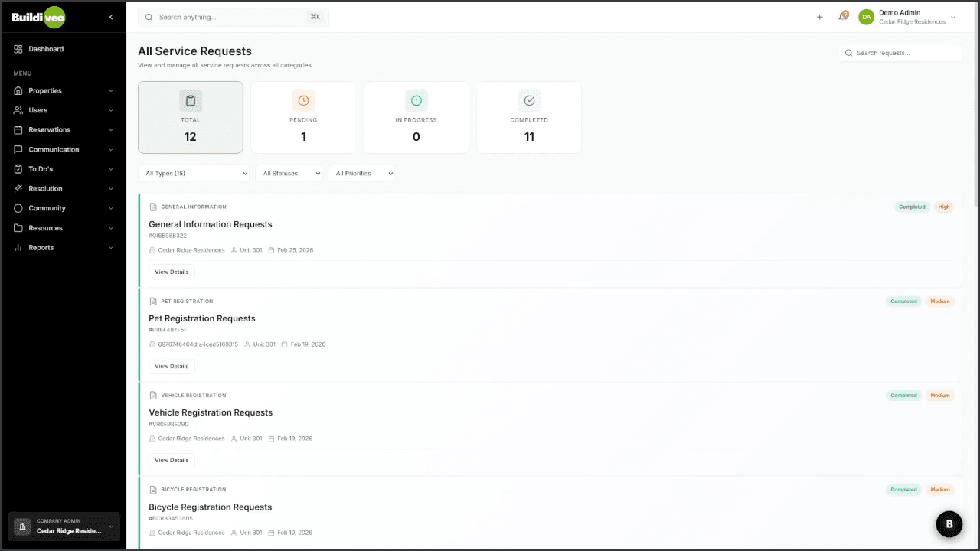Expand the Demo Admin account menu

952,17
